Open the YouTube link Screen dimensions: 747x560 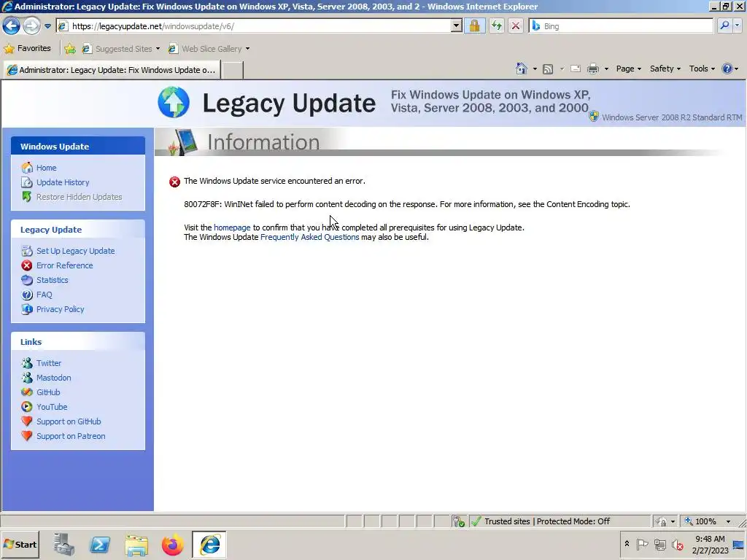click(x=52, y=407)
